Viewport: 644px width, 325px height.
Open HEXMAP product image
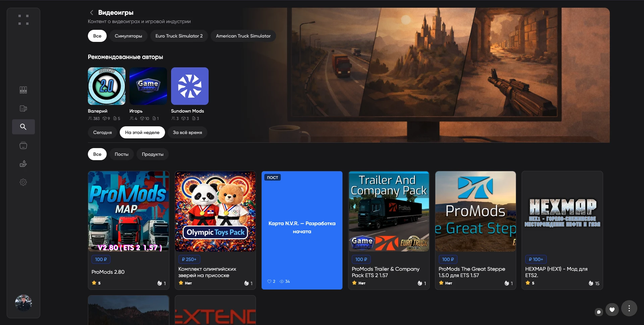[x=562, y=211]
